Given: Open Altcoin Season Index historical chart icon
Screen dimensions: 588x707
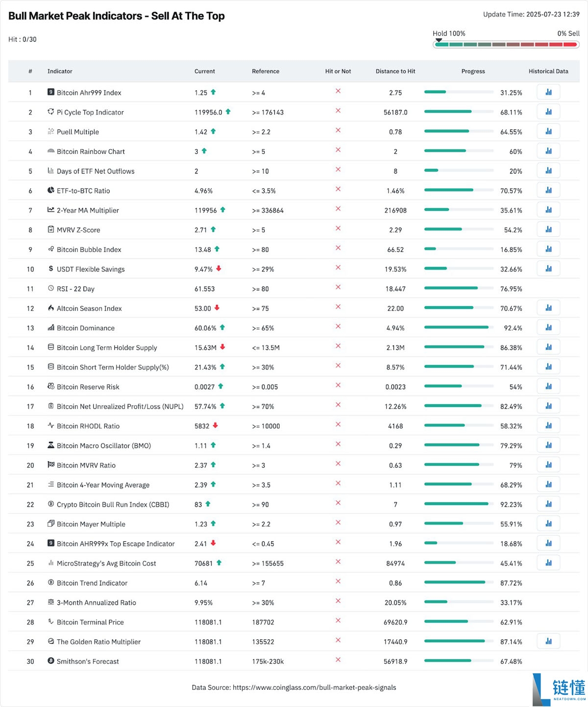Looking at the screenshot, I should [x=548, y=308].
